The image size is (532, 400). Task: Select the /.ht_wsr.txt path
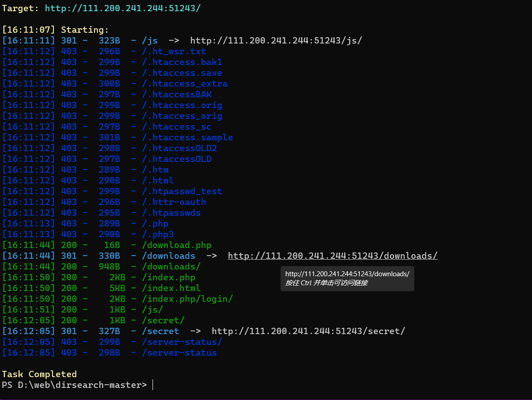click(x=174, y=51)
